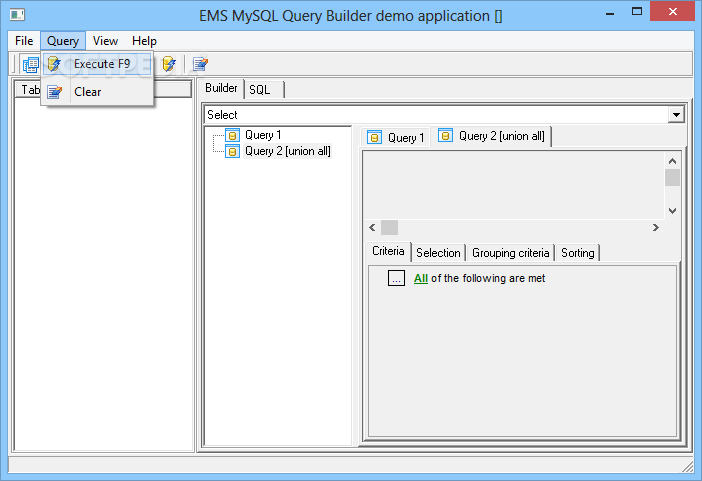Select Query 2 [union all] in the tree
702x481 pixels.
click(x=288, y=151)
